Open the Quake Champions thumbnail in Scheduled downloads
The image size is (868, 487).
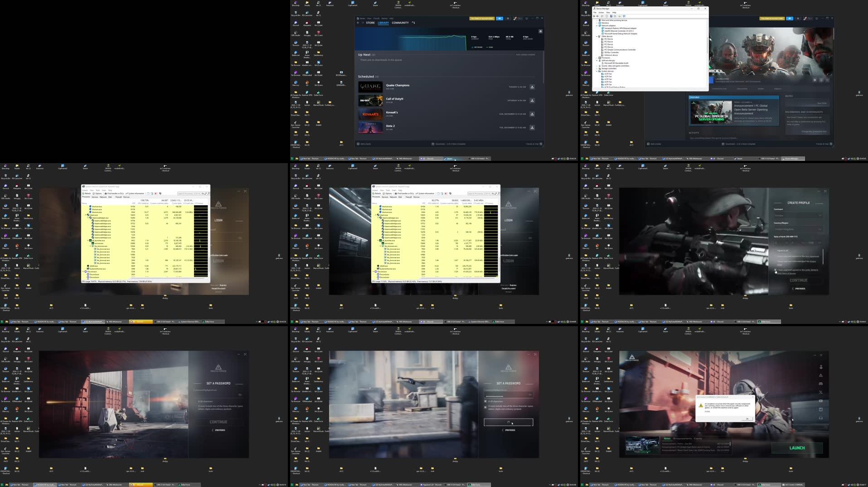click(370, 87)
